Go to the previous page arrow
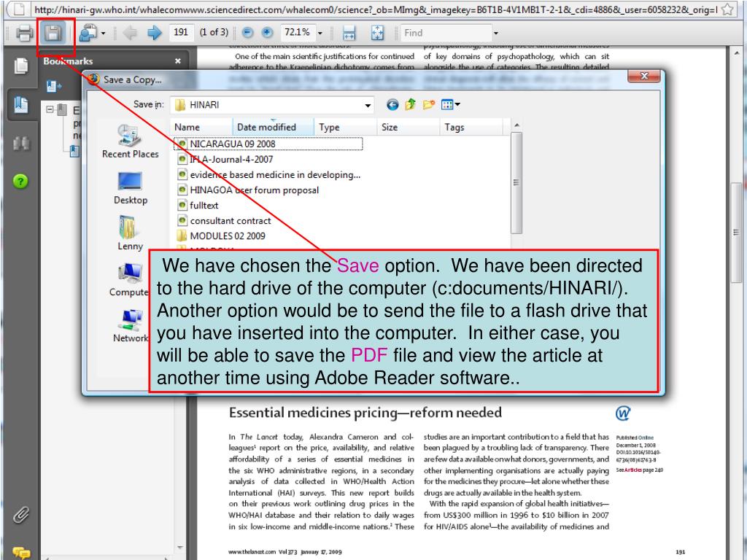This screenshot has height=560, width=747. [130, 33]
